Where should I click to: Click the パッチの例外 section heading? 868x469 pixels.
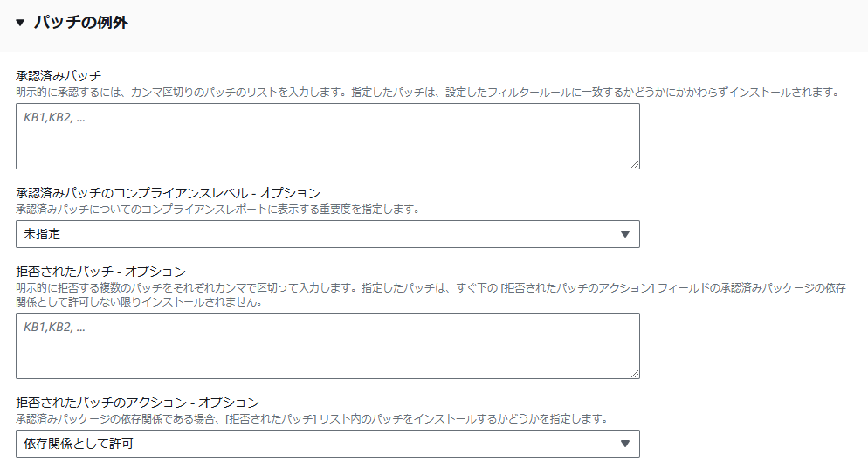[81, 23]
